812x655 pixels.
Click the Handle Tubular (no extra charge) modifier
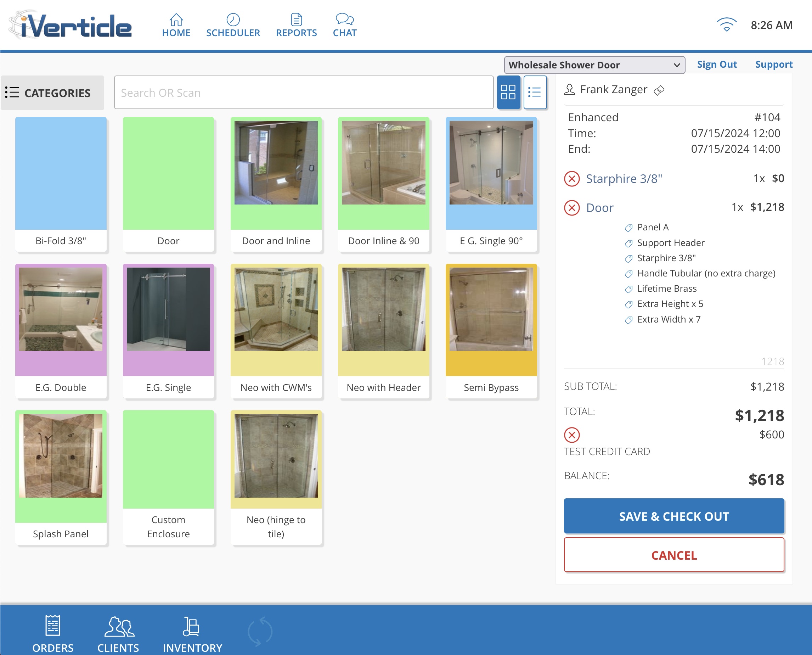pos(706,274)
